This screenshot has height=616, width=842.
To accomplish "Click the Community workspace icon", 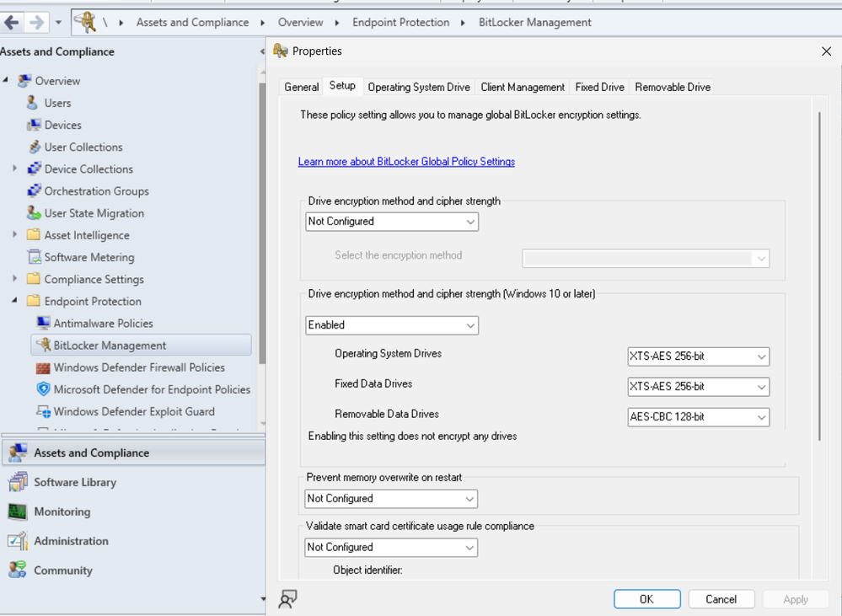I will [17, 570].
